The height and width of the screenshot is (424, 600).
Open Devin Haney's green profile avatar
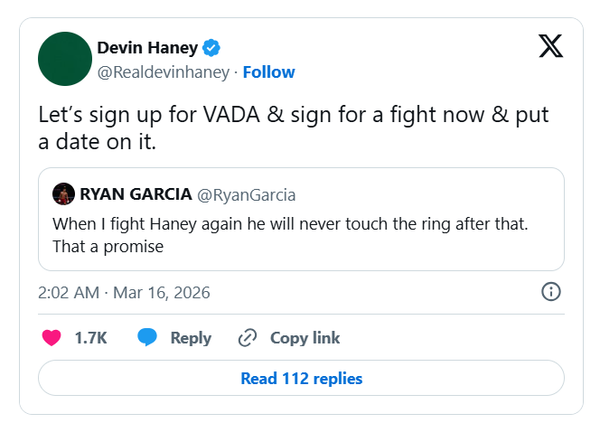65,58
